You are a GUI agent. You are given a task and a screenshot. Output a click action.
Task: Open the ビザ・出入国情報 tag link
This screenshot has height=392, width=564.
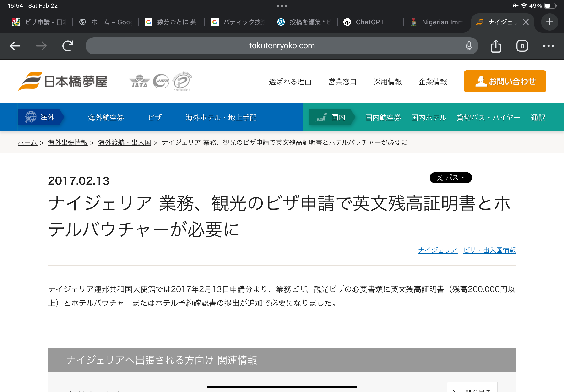point(489,250)
